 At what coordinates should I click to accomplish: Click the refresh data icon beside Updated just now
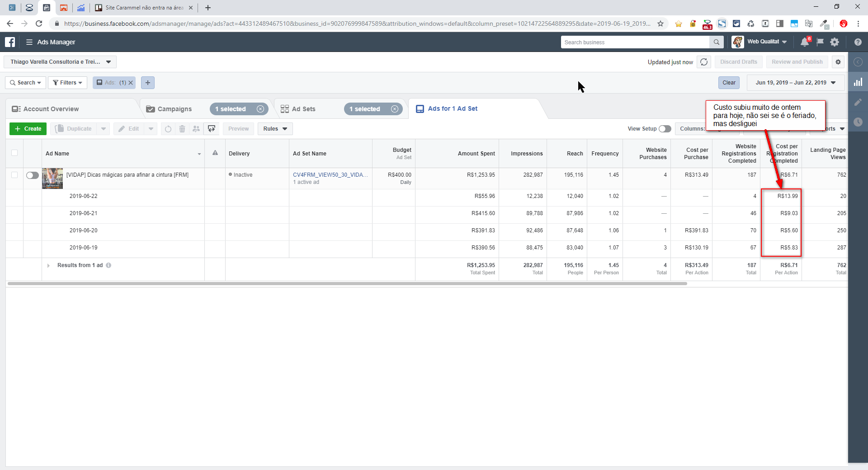(x=704, y=62)
